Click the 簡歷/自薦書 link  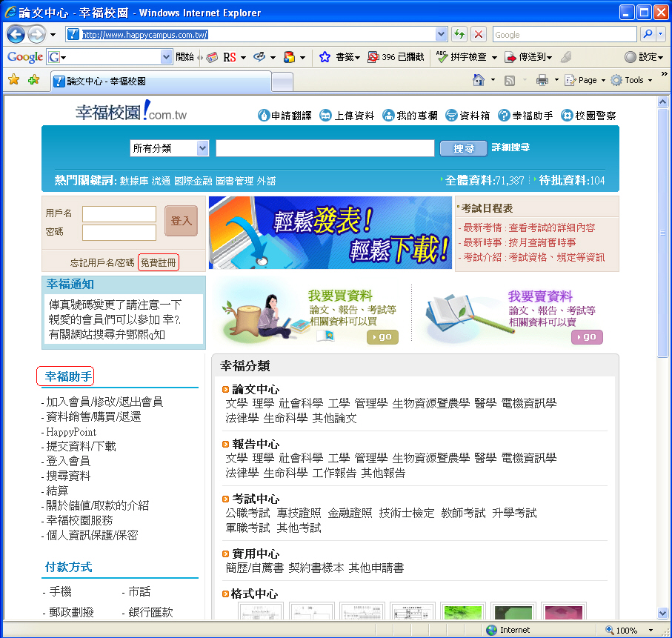click(x=255, y=568)
